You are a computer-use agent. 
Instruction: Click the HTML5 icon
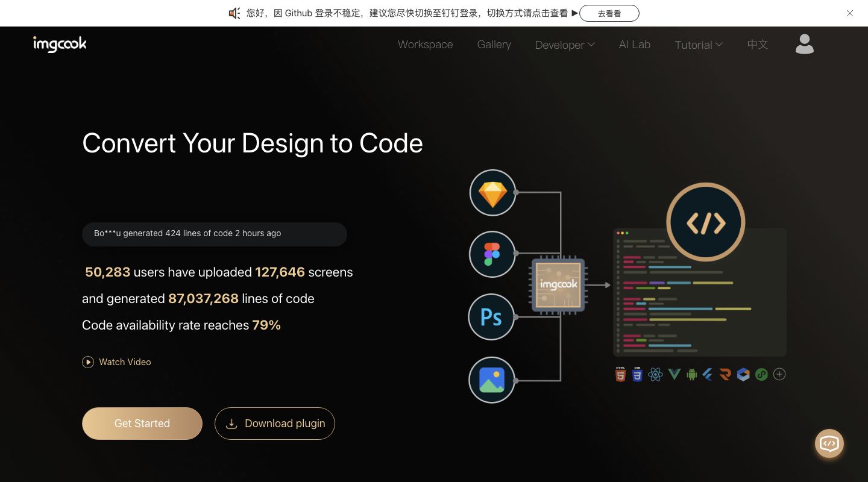620,374
